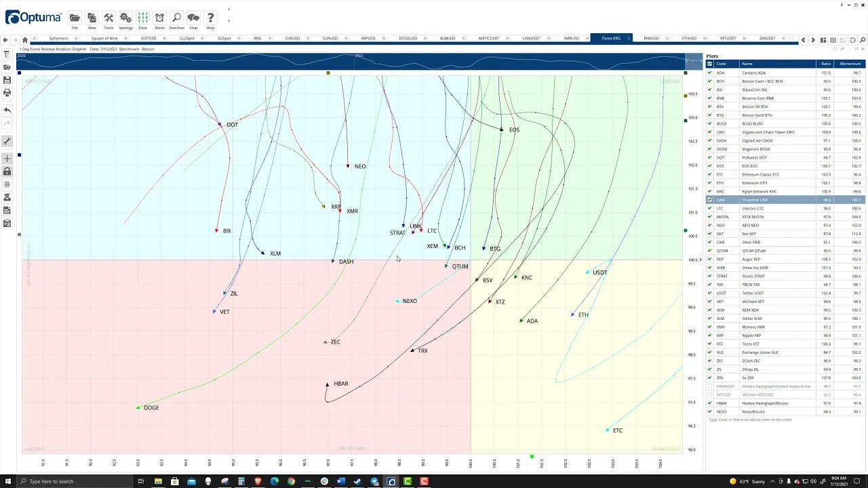868x488 pixels.
Task: Close the Forex RRG tab
Action: pyautogui.click(x=628, y=39)
